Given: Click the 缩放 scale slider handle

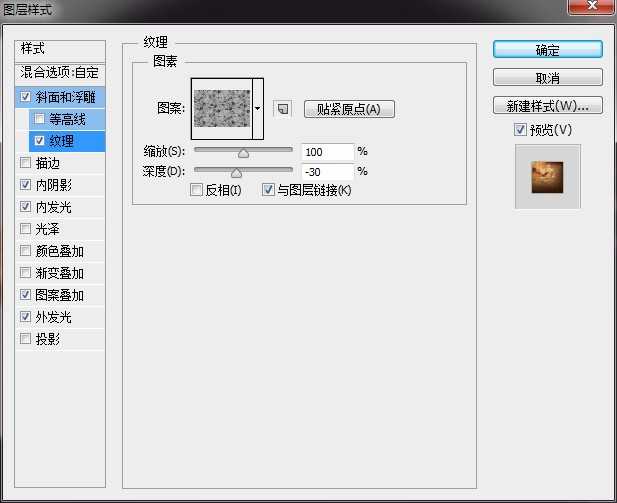Looking at the screenshot, I should (x=243, y=153).
